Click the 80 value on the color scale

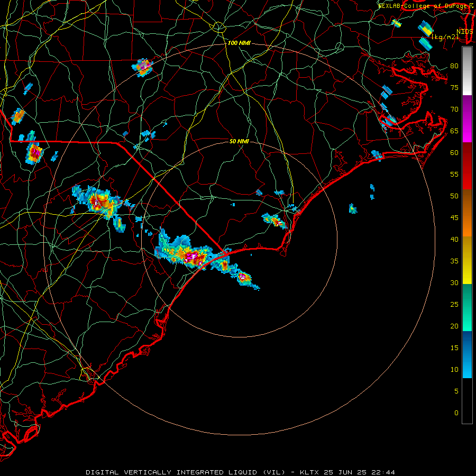454,66
